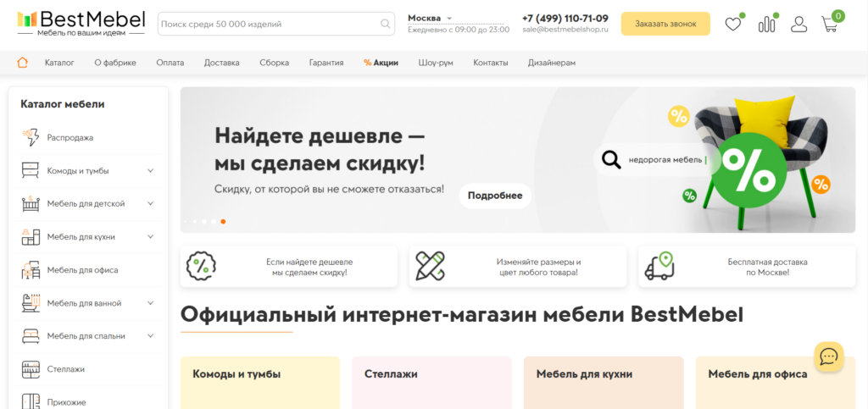The width and height of the screenshot is (868, 409).
Task: Select the active orange banner slide dot
Action: 223,221
